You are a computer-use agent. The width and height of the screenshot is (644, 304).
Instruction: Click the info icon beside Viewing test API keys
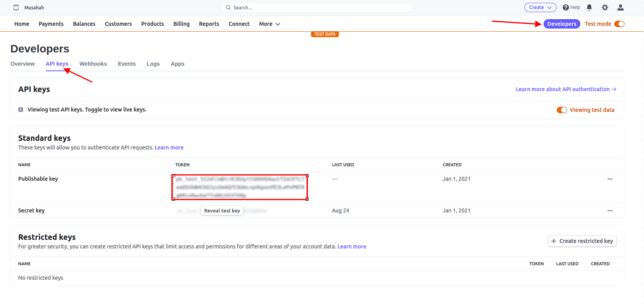pyautogui.click(x=21, y=110)
